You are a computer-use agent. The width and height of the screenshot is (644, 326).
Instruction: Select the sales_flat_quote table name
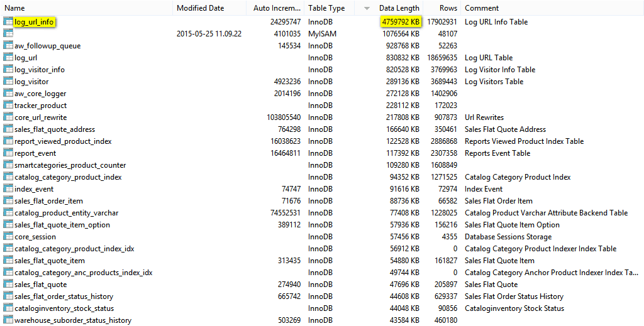pyautogui.click(x=41, y=285)
